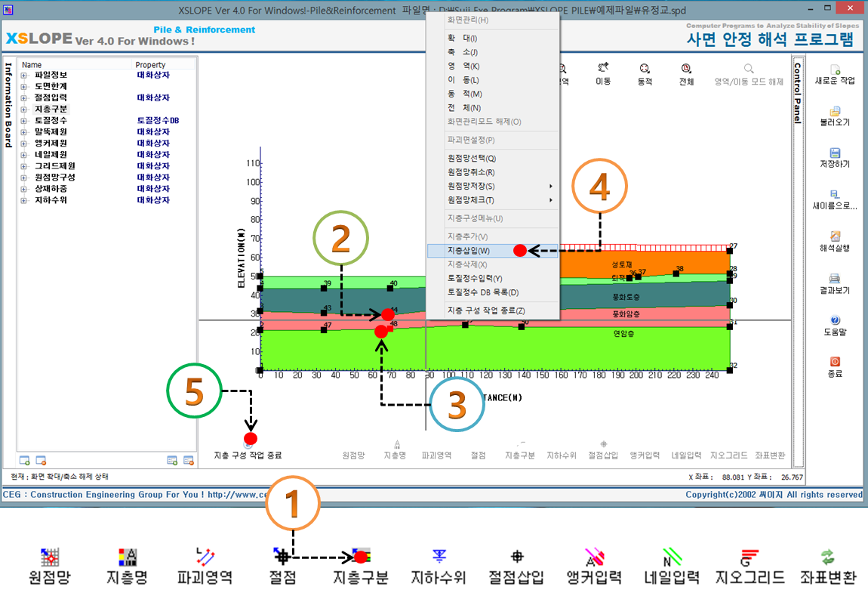The image size is (868, 596).
Task: Choose 토질정수 DB 목록(D) menu entry
Action: coord(493,292)
